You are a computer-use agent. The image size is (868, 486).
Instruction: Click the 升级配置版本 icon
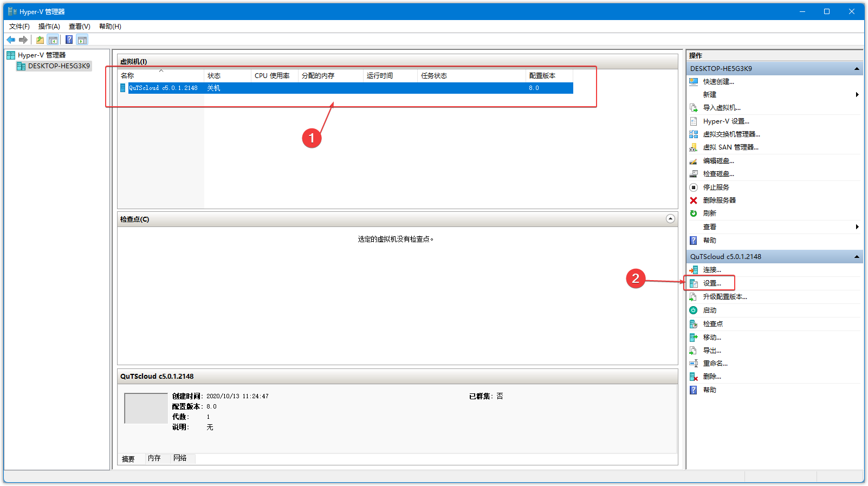click(x=694, y=297)
